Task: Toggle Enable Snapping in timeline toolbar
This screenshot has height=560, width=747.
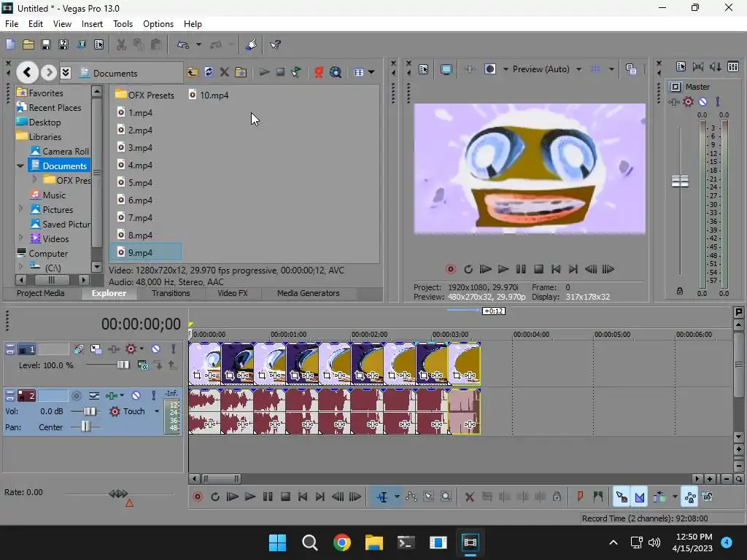Action: coord(622,497)
